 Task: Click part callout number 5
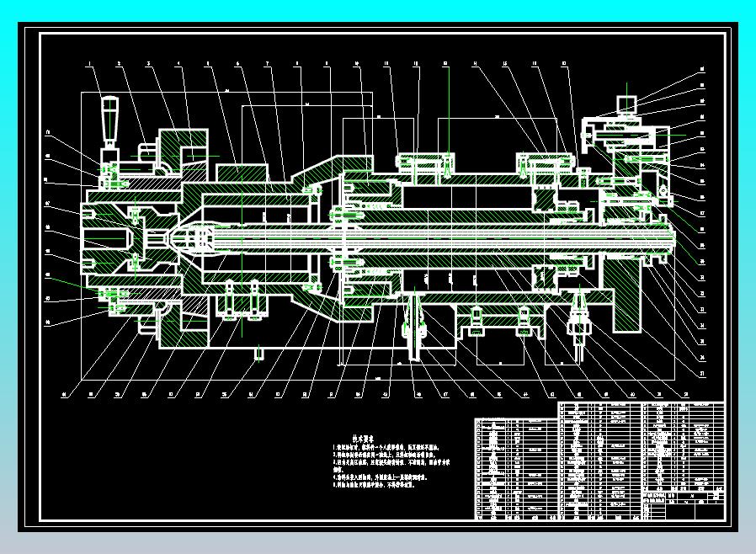point(208,64)
